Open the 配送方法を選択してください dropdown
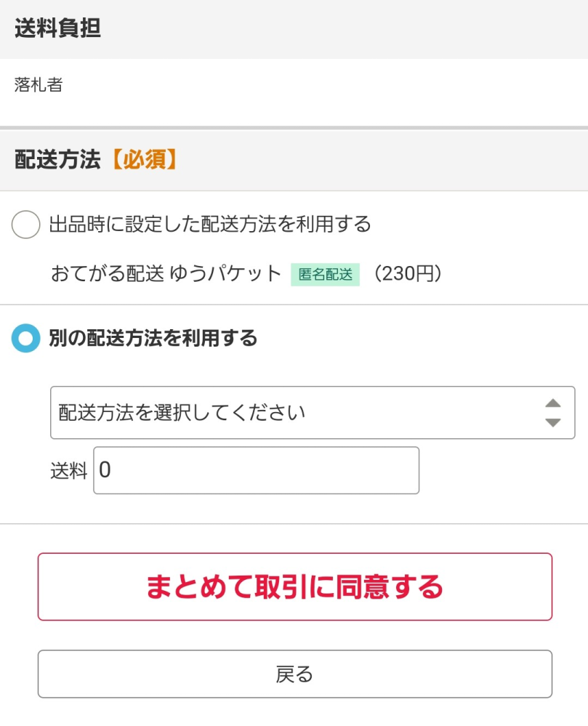This screenshot has width=588, height=726. (x=313, y=413)
